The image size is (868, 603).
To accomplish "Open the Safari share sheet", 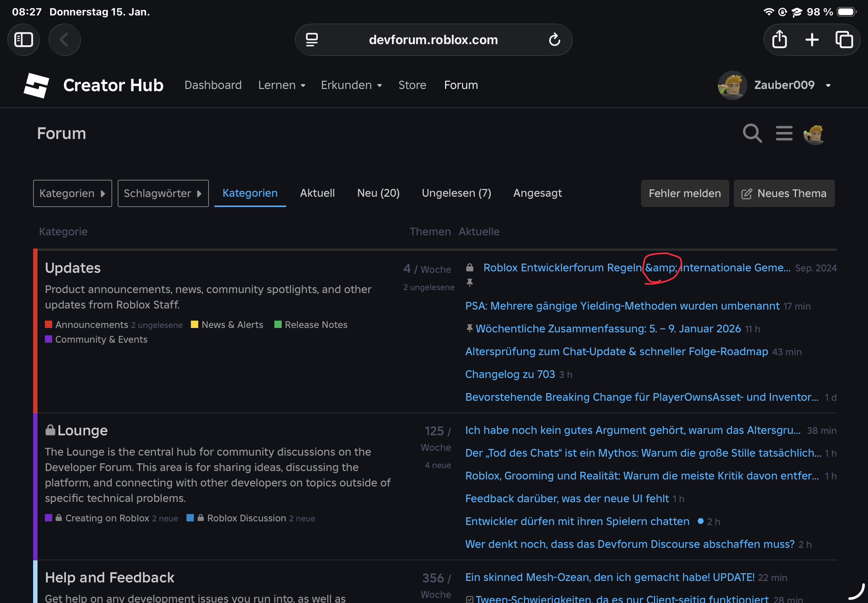I will tap(779, 40).
